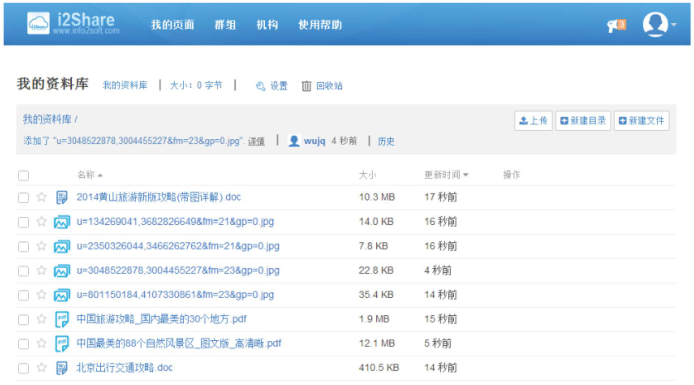The image size is (694, 385).
Task: Click doc file icon of 2014黄山旅游新版攻略
Action: click(x=62, y=197)
